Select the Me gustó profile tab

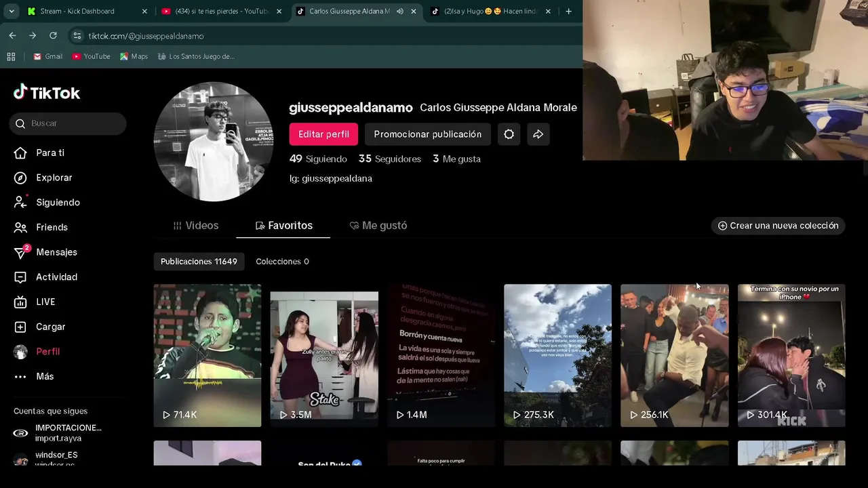[378, 226]
